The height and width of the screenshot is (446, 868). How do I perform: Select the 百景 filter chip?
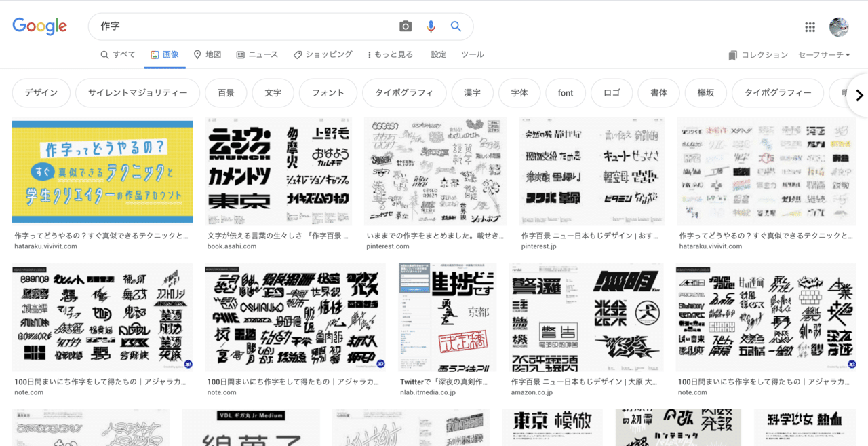tap(226, 93)
